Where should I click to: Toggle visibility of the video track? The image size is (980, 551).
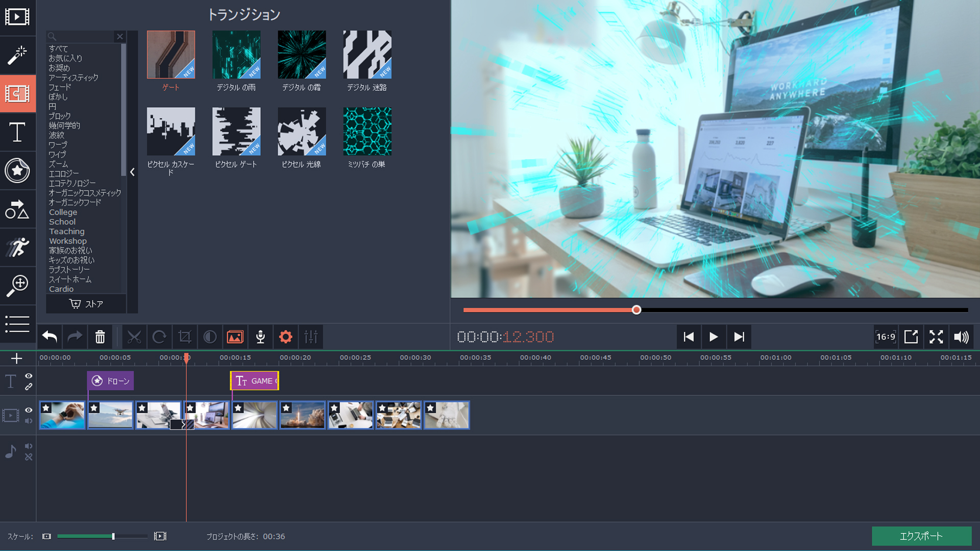tap(29, 410)
